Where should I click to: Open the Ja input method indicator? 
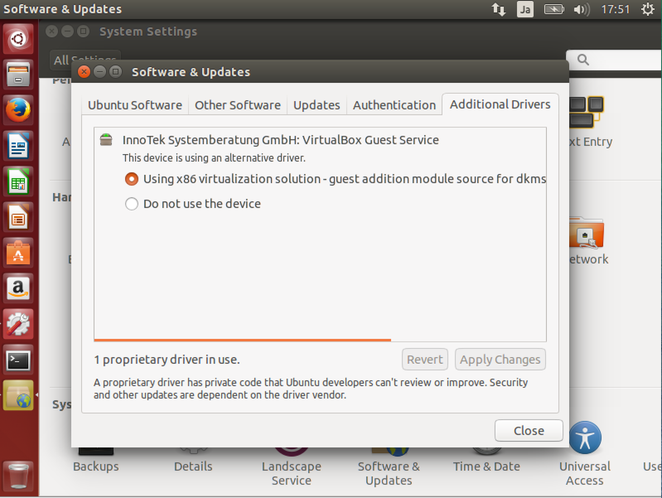pyautogui.click(x=525, y=9)
